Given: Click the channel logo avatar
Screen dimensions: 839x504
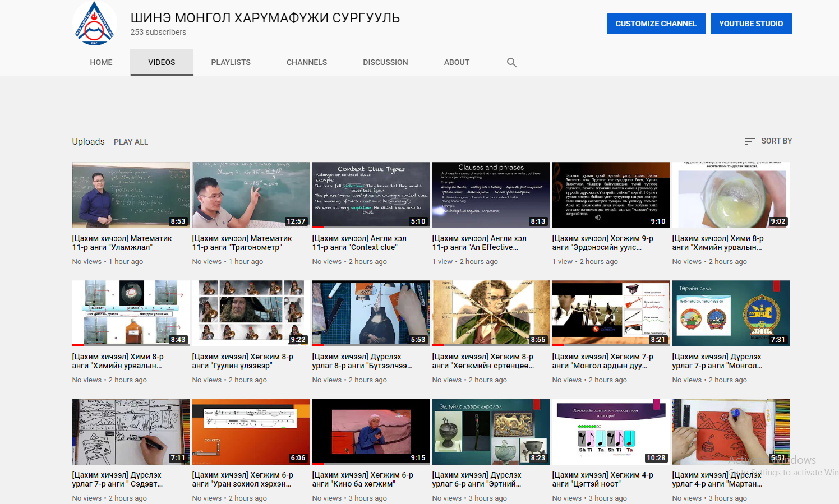Looking at the screenshot, I should coord(94,24).
